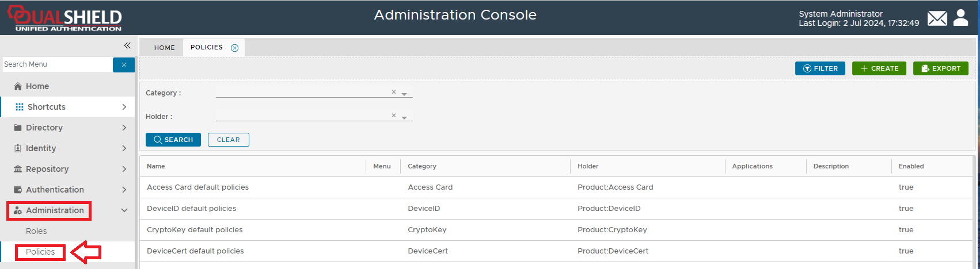Screen dimensions: 980x269
Task: Clear the search menu with blue X button
Action: (124, 64)
